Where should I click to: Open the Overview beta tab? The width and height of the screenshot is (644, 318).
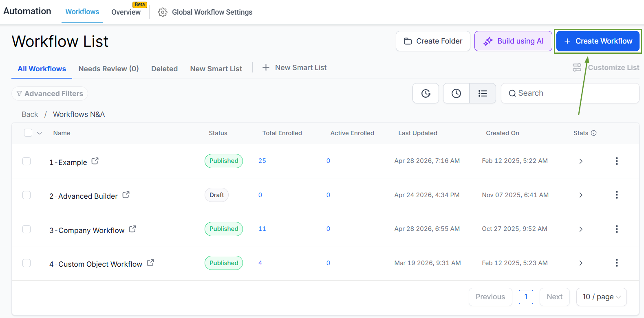pos(126,12)
